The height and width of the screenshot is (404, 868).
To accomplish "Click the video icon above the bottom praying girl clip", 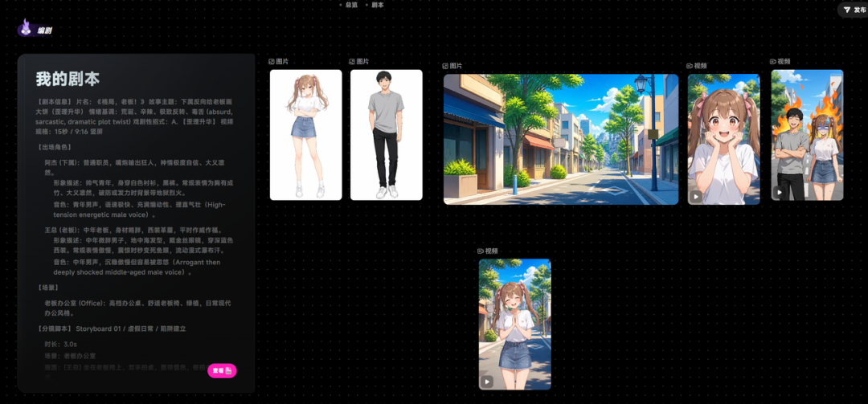I will (481, 251).
